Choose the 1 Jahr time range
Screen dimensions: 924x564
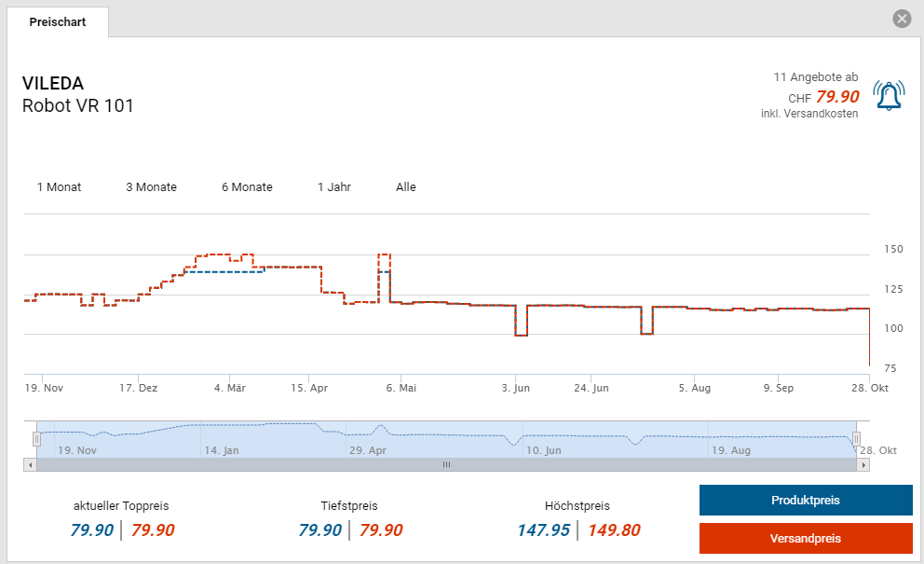point(334,187)
